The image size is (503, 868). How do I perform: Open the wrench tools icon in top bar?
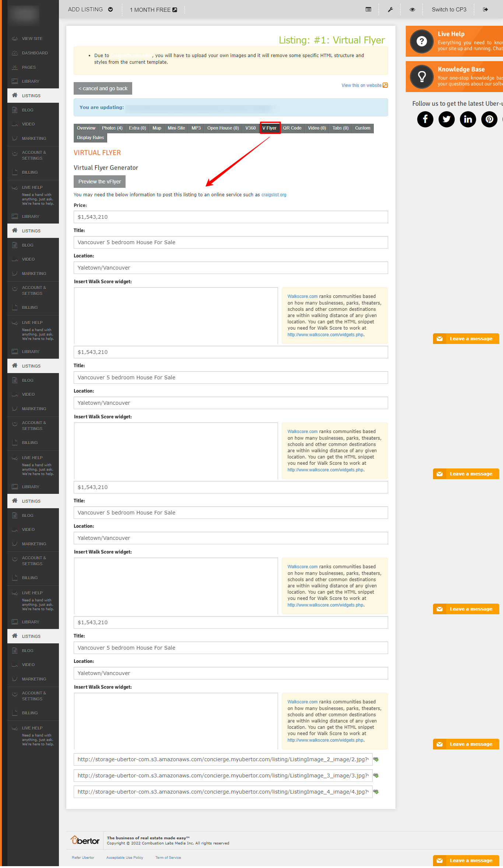point(390,10)
